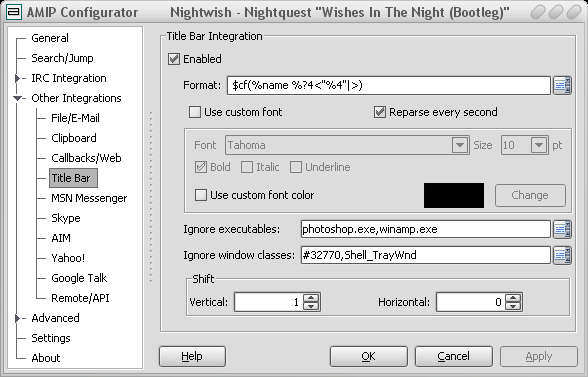
Task: Select About in the tree
Action: [46, 358]
